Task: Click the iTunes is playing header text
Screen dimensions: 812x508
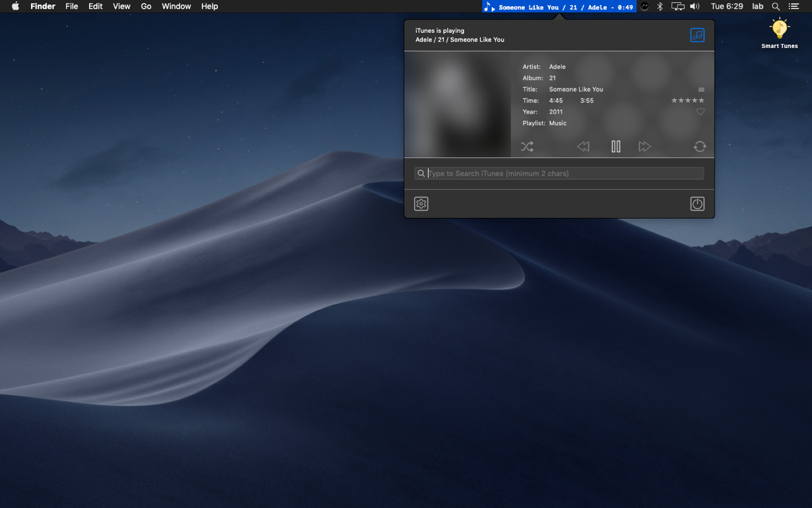Action: tap(439, 30)
